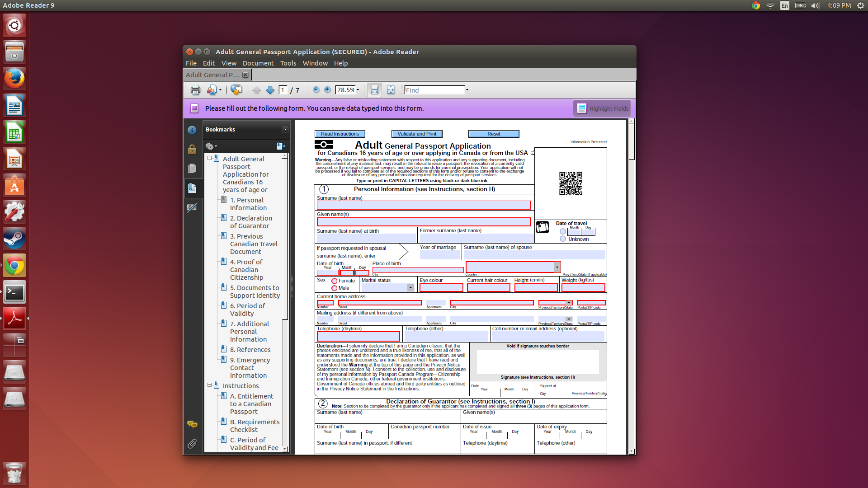Click Surname last name input field
The height and width of the screenshot is (488, 868).
pos(423,205)
